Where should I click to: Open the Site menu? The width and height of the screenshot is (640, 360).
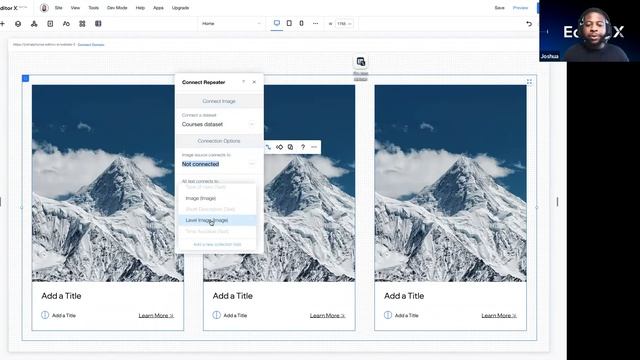pos(58,8)
